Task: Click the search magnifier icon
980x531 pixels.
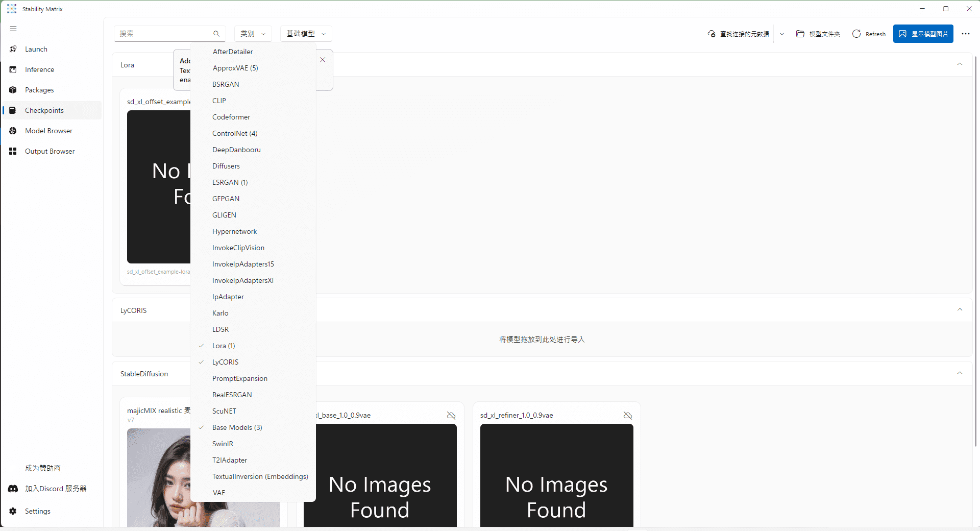Action: [216, 34]
